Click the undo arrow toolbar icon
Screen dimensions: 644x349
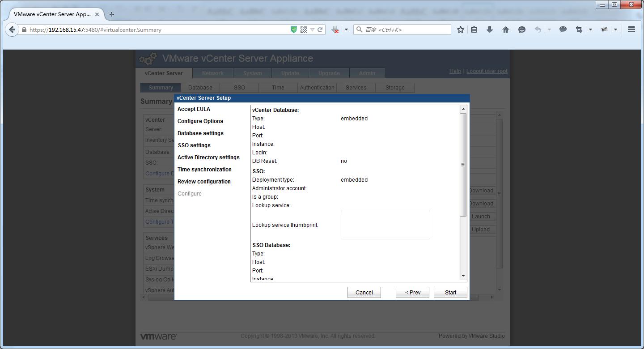tap(538, 30)
